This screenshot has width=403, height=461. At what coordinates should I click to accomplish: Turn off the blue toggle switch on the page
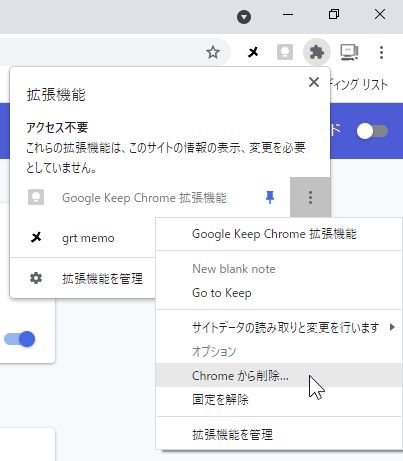pyautogui.click(x=19, y=339)
